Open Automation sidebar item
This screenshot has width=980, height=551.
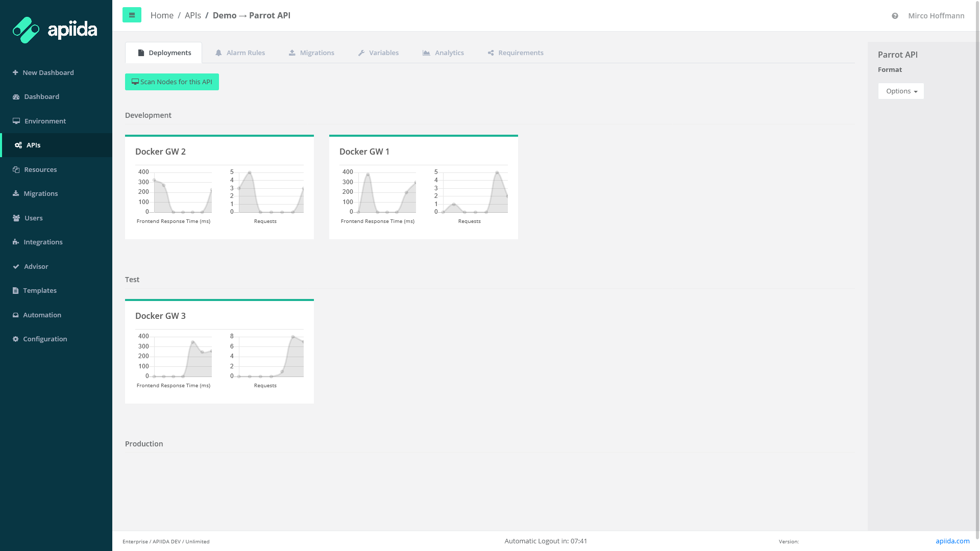(42, 315)
